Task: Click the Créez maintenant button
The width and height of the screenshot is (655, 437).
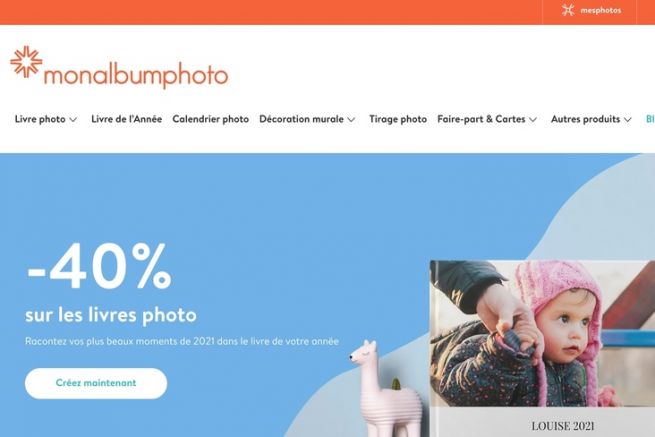Action: coord(96,383)
